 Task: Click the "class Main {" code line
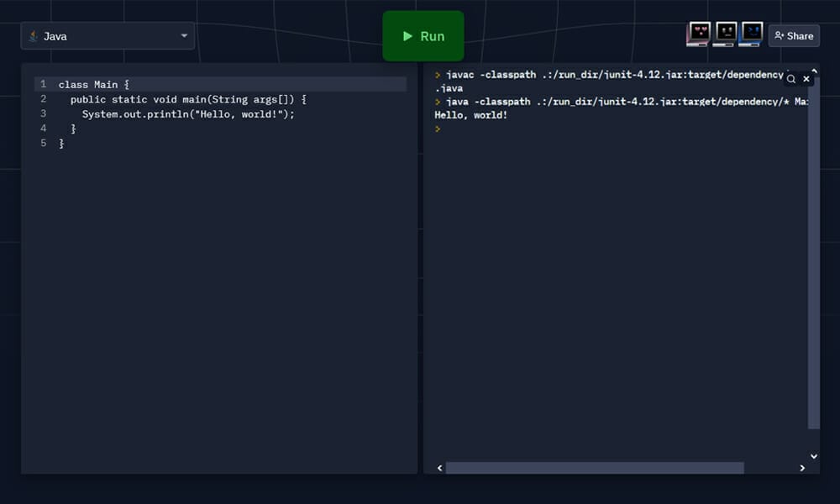click(94, 85)
